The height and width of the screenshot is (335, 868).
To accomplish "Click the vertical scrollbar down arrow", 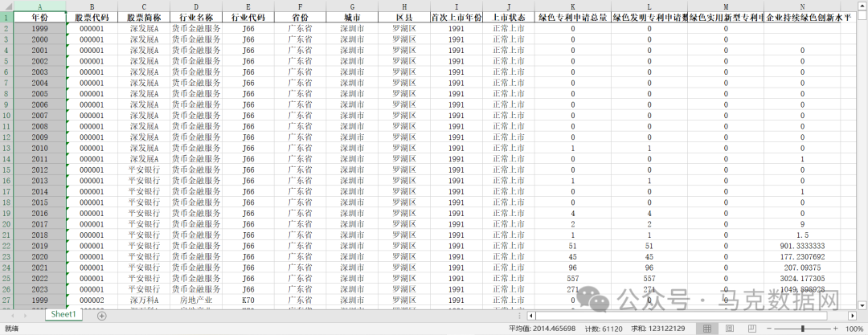I will point(862,305).
